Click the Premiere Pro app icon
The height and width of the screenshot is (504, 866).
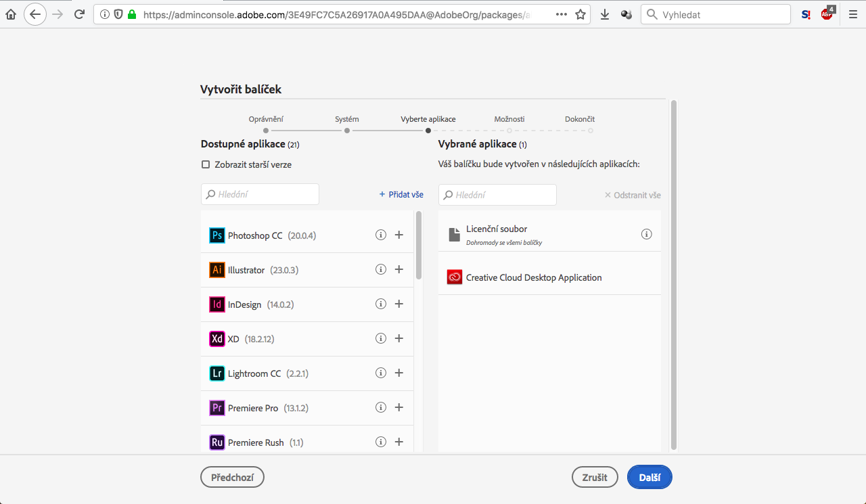217,408
